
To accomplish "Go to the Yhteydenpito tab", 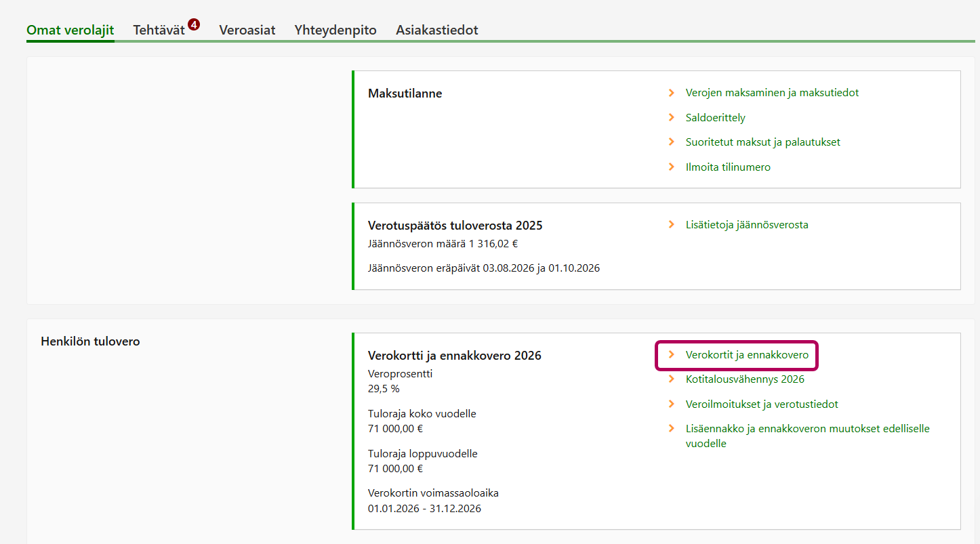I will [x=335, y=30].
